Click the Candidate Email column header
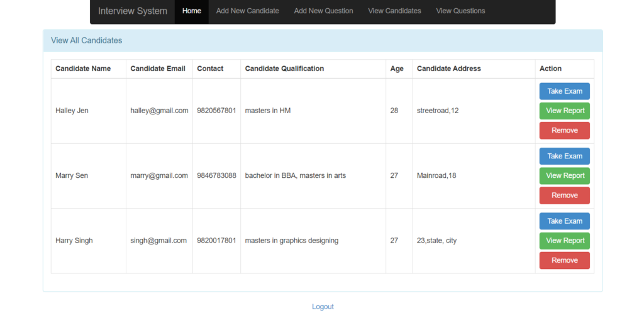Viewport: 644px width, 318px height. [x=158, y=69]
